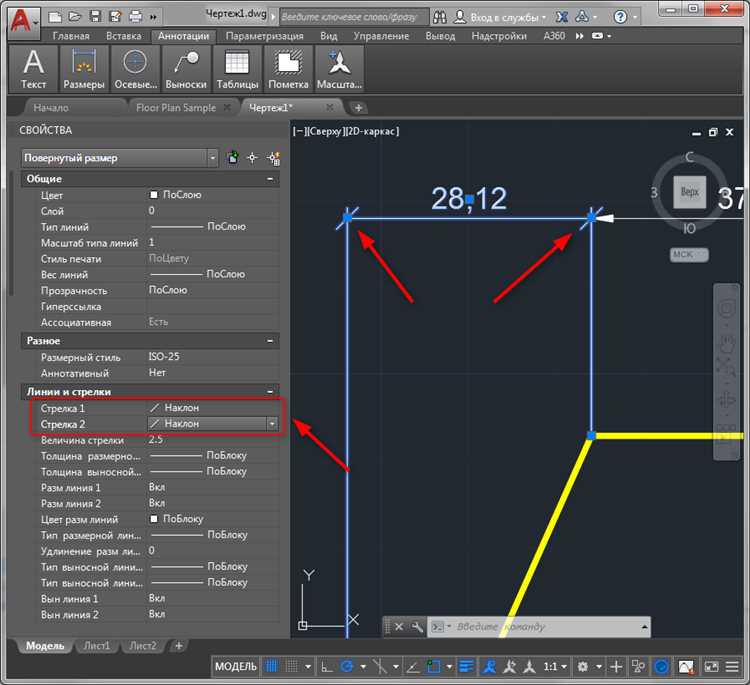The image size is (750, 685).
Task: Switch to the Лист1 layout tab
Action: (97, 646)
